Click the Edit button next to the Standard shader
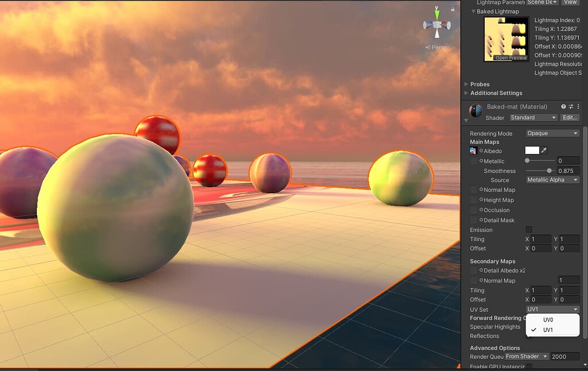The width and height of the screenshot is (588, 371). [x=570, y=117]
